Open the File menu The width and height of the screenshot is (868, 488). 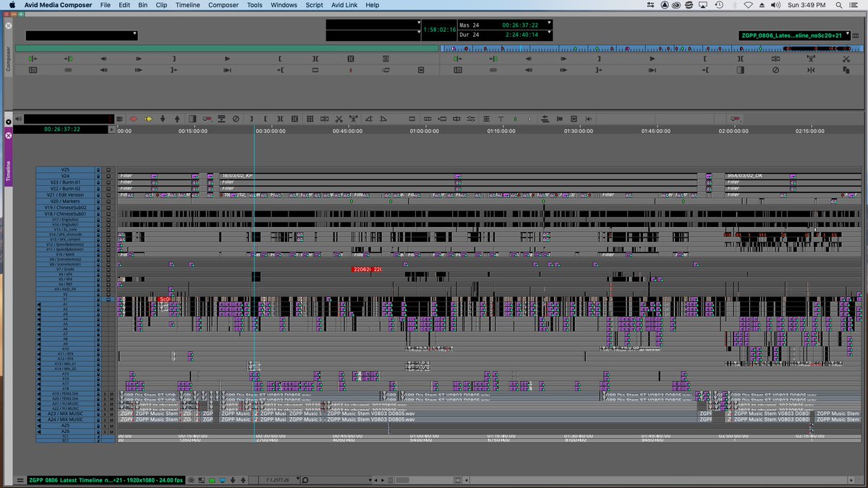105,5
